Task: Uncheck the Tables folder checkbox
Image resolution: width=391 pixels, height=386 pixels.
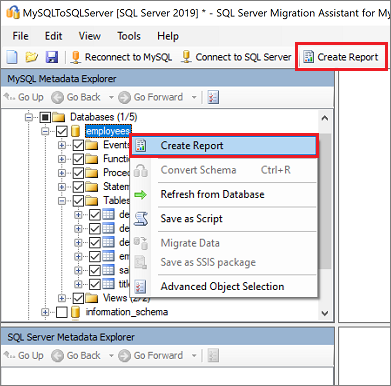Action: [78, 201]
